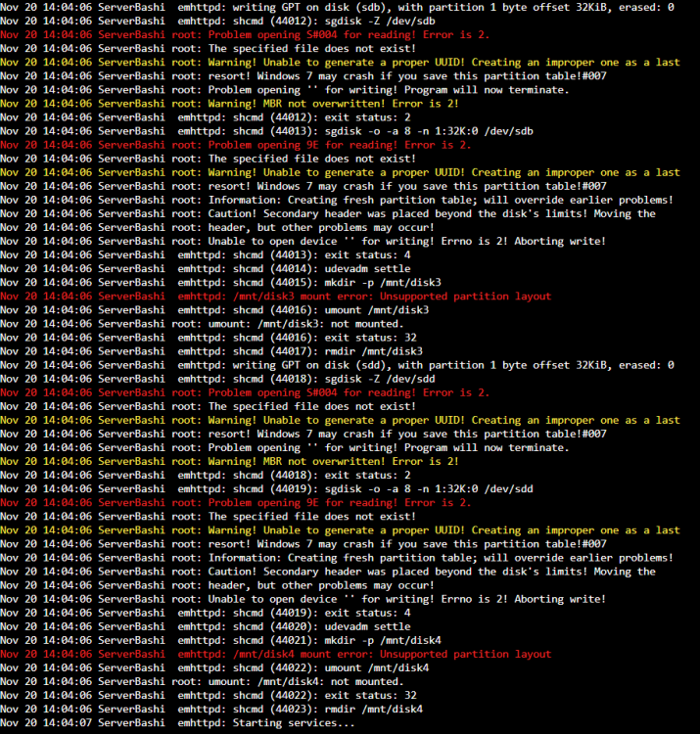Click the 'shcmd (44020): udevadm settle' line
The image size is (700, 734).
[x=206, y=626]
